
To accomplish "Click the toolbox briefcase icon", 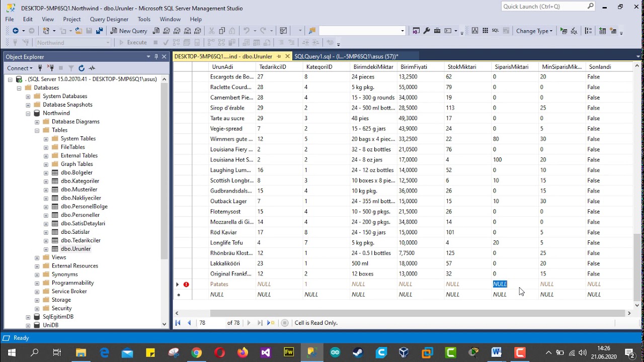I will [437, 31].
